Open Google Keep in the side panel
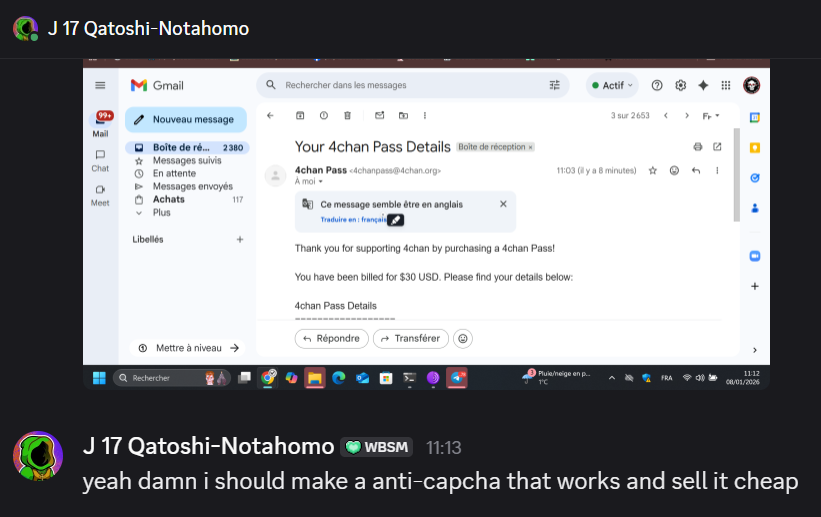 [x=755, y=148]
